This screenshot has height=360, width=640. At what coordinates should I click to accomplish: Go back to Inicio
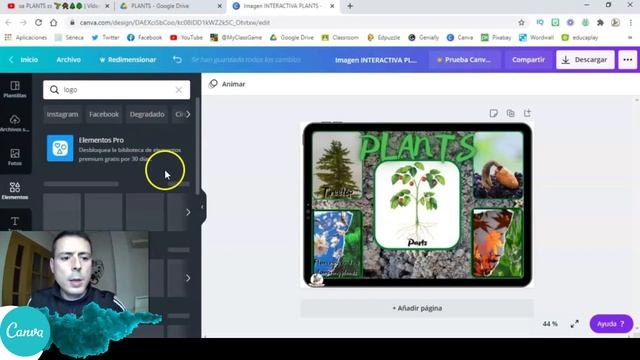coord(24,60)
